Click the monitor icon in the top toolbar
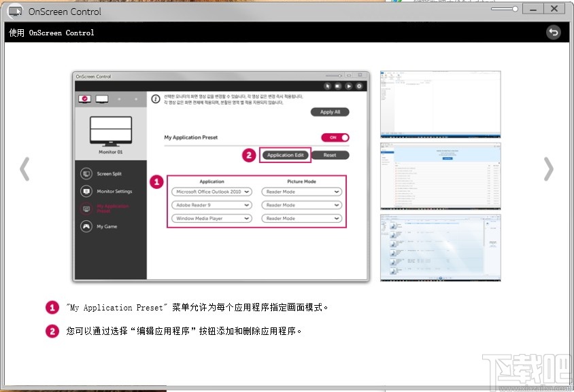The image size is (574, 392). 337,86
